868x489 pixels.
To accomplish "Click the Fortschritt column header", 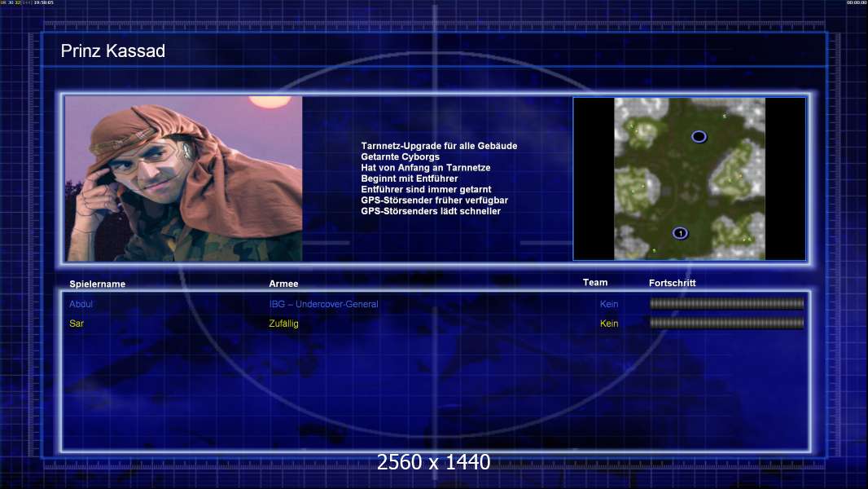I will [672, 283].
